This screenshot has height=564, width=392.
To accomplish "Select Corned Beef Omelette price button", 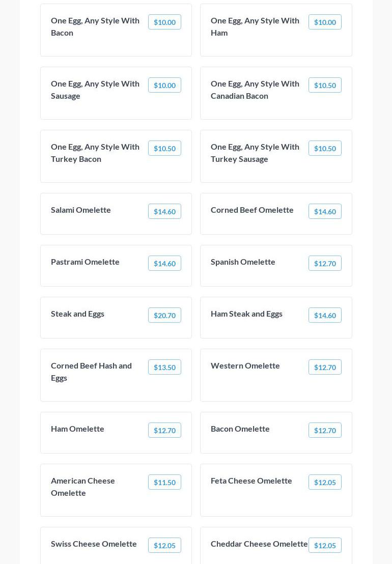I will [x=325, y=211].
